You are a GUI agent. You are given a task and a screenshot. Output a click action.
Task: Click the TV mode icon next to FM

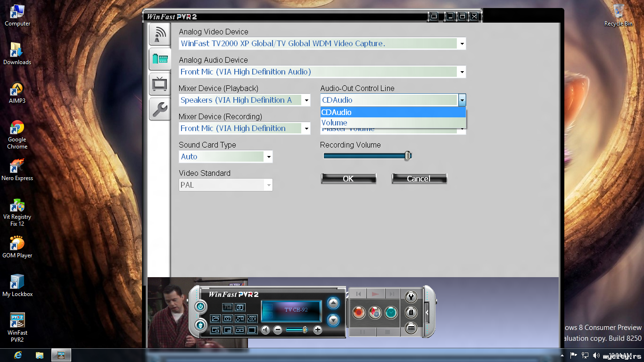(x=240, y=307)
